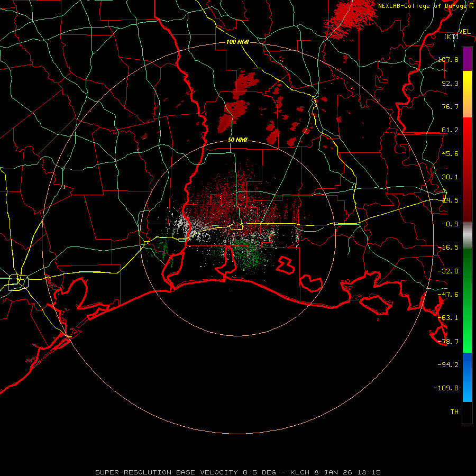This screenshot has height=476, width=476.
Task: Click the 45.6 velocity scale value
Action: coord(450,153)
